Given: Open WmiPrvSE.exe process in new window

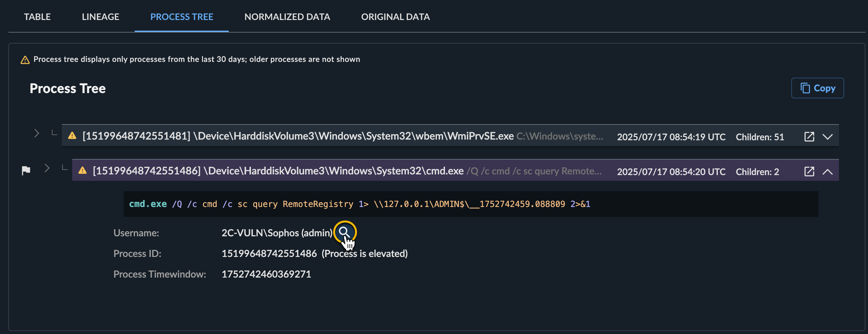Looking at the screenshot, I should pos(809,136).
